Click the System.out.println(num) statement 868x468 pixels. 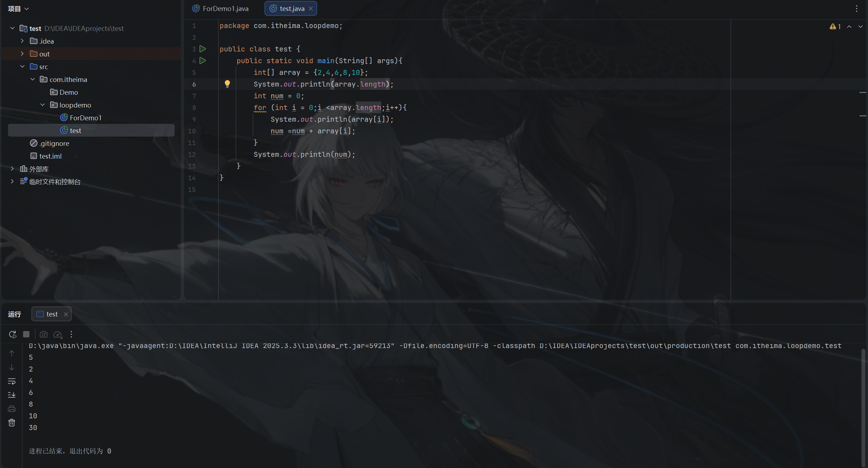[304, 154]
